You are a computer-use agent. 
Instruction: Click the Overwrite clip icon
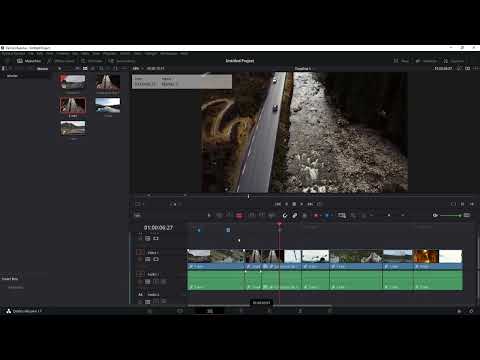tap(262, 216)
